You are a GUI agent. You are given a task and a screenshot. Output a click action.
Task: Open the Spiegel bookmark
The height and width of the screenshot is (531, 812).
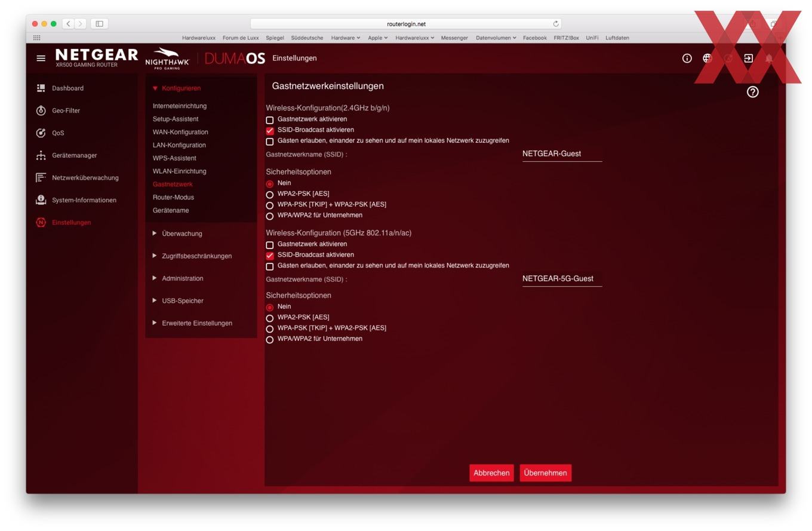(x=275, y=38)
